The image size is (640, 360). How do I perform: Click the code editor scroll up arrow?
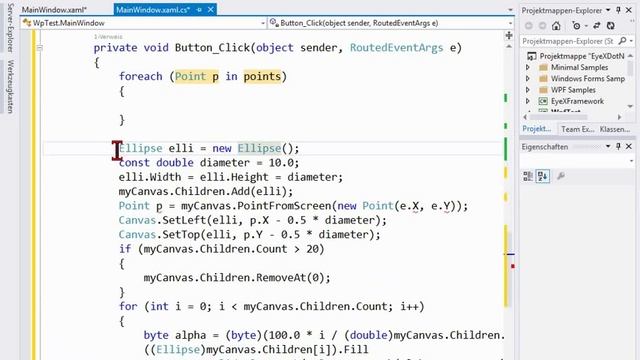tap(509, 47)
